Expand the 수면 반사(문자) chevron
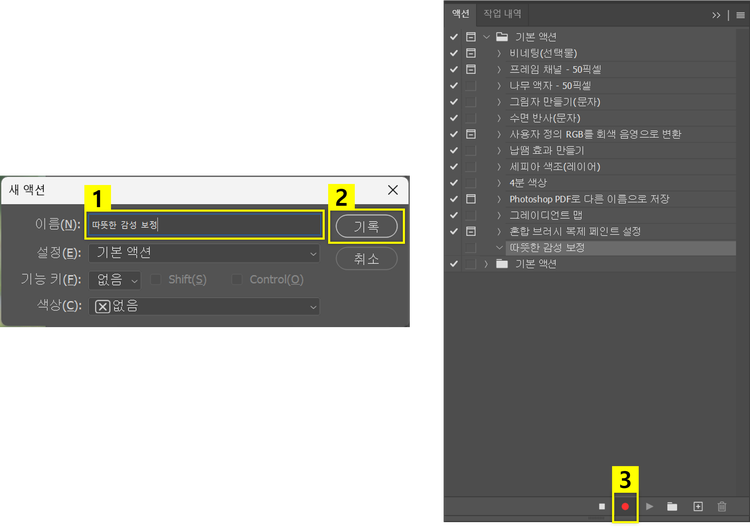Image resolution: width=750 pixels, height=527 pixels. (x=499, y=118)
